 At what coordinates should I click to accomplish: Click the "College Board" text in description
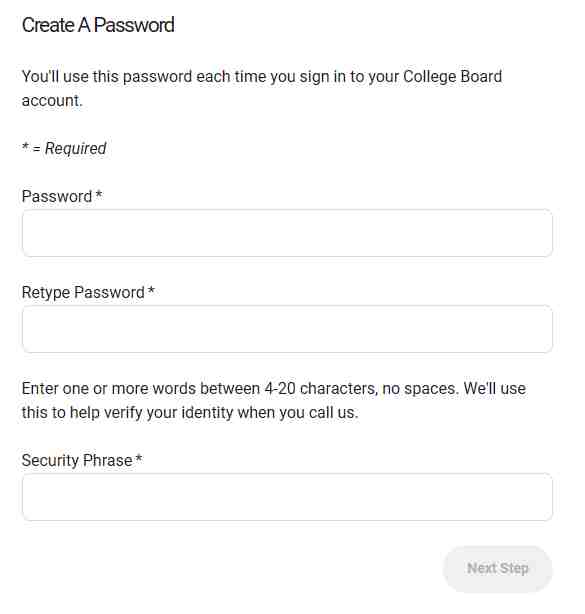[452, 77]
